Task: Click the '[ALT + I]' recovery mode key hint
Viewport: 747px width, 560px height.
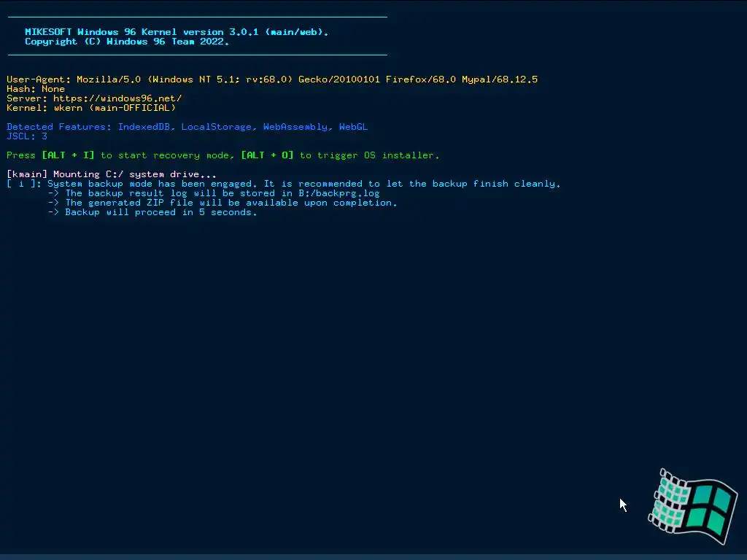Action: coord(68,155)
